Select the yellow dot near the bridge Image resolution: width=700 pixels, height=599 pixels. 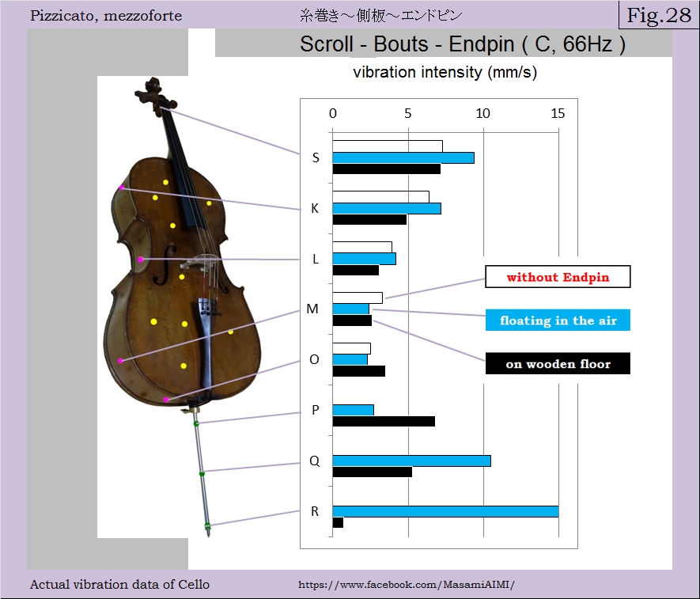[183, 277]
